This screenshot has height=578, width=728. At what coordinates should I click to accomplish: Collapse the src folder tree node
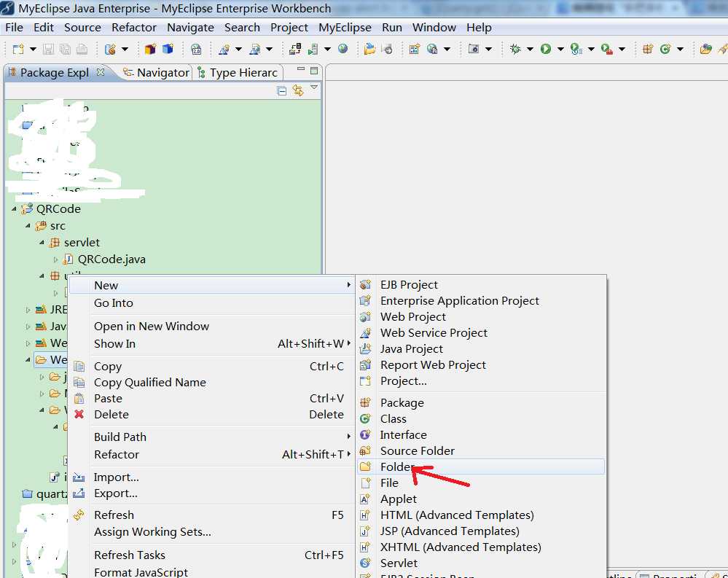point(28,226)
